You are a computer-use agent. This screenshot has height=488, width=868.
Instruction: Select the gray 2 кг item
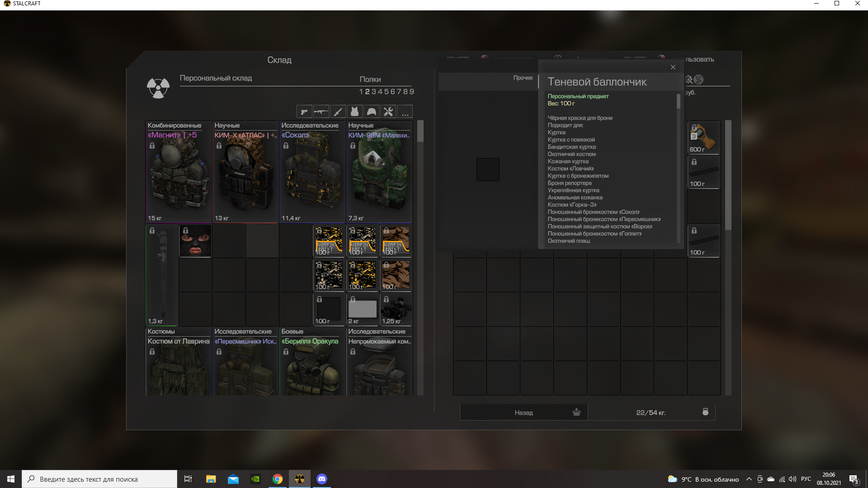[362, 310]
